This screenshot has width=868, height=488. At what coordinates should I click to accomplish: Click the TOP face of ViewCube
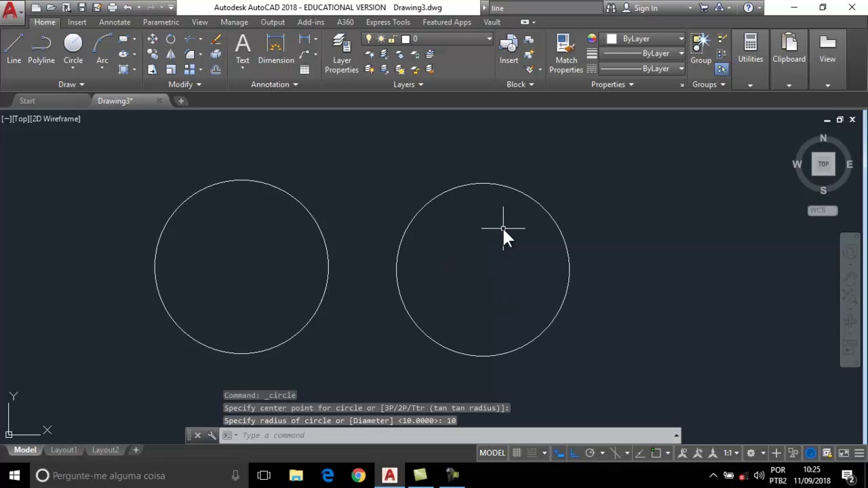pos(823,164)
